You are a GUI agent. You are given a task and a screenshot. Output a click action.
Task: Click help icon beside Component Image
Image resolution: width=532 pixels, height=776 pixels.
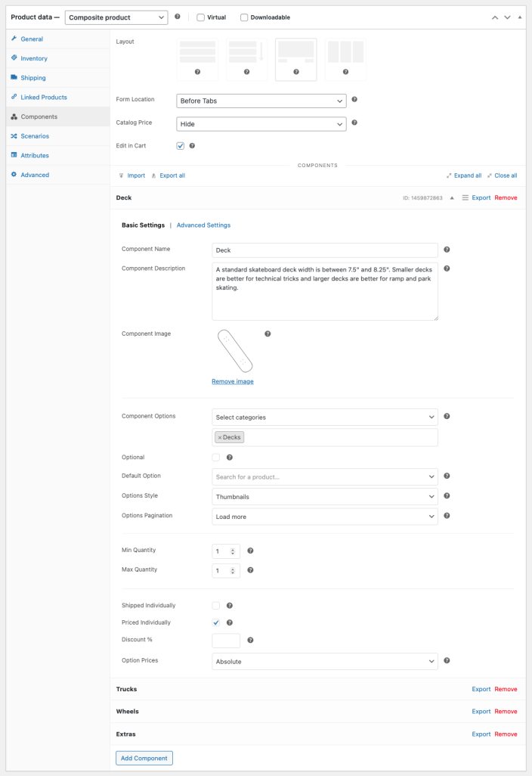point(268,334)
